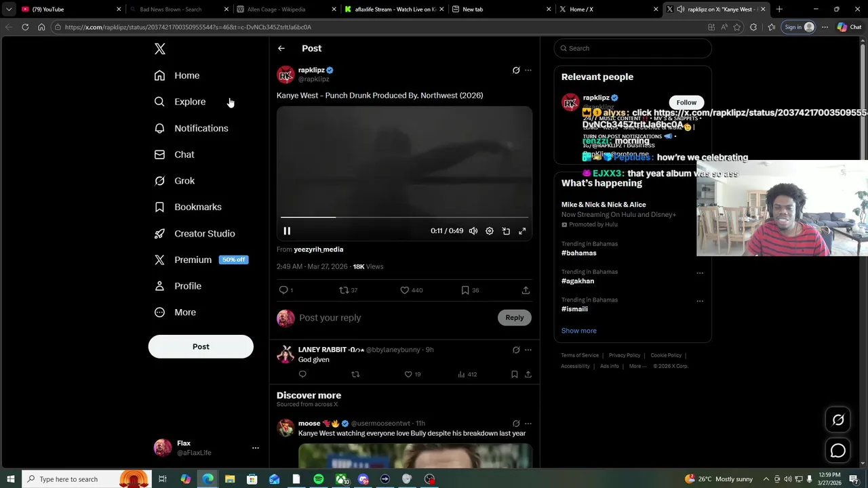
Task: Open Creator Studio in sidebar
Action: click(195, 233)
